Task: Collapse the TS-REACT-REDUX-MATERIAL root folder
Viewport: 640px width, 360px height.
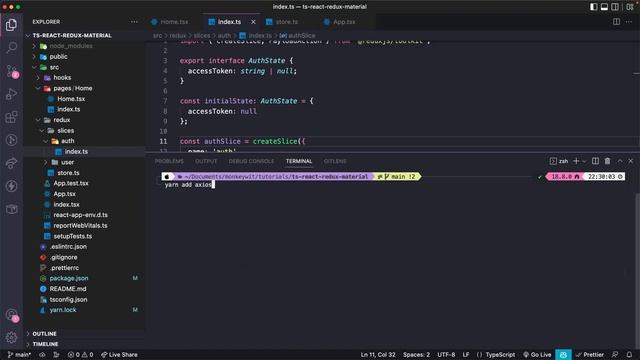Action: (72, 36)
